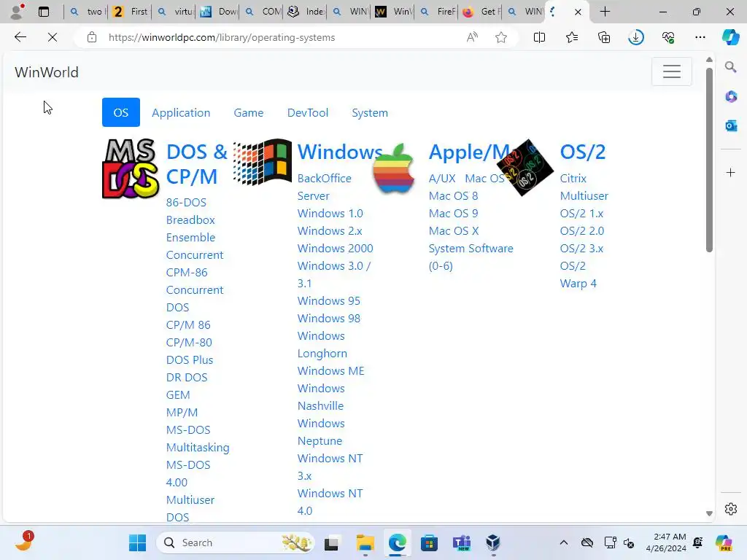Open the Windows heading link
747x560 pixels.
coord(340,152)
